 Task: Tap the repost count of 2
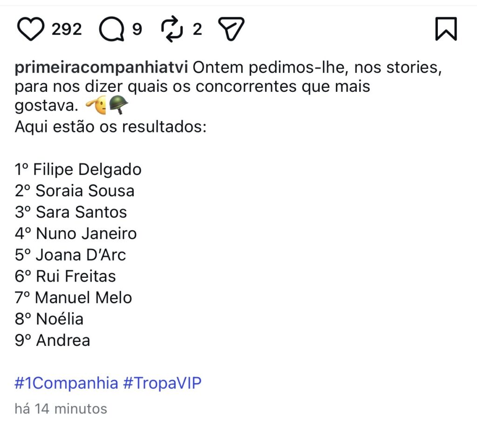point(198,30)
